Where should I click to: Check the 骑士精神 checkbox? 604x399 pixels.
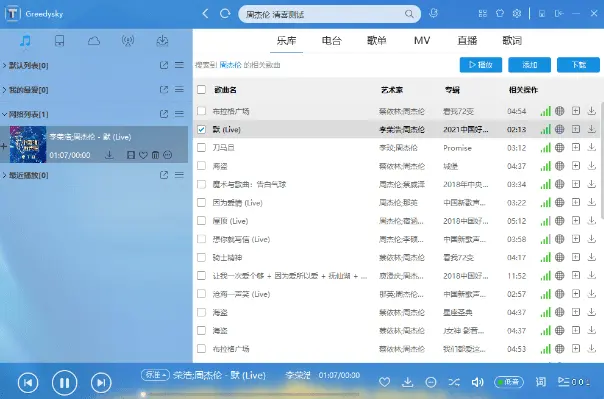(201, 257)
